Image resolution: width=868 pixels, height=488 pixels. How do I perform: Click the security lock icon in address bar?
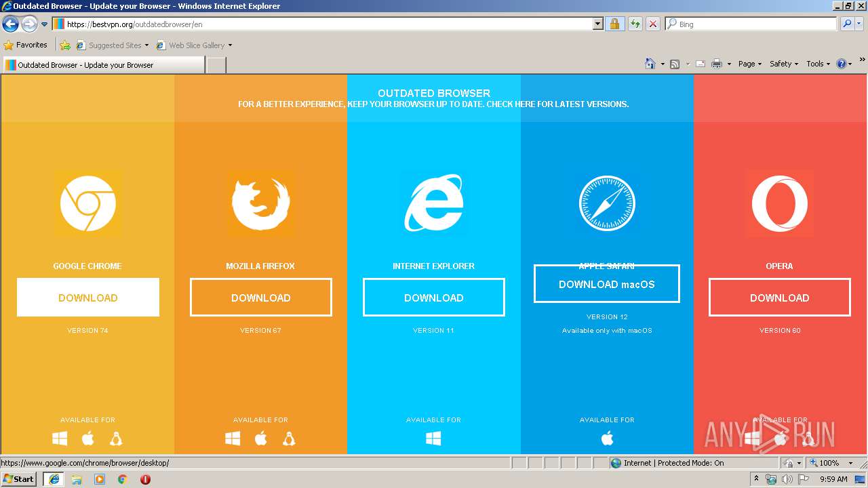click(x=614, y=24)
